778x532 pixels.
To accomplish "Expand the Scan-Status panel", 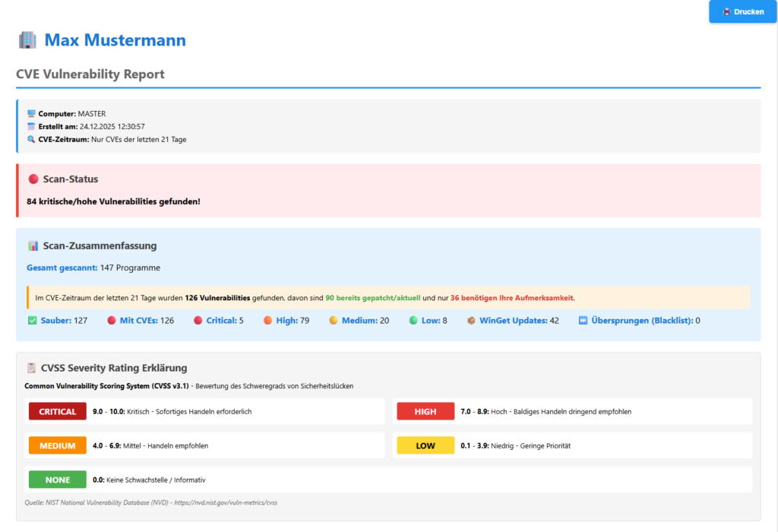I will 71,179.
